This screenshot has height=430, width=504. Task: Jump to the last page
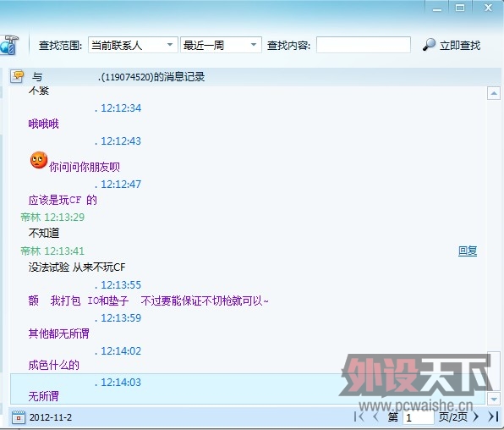click(493, 416)
